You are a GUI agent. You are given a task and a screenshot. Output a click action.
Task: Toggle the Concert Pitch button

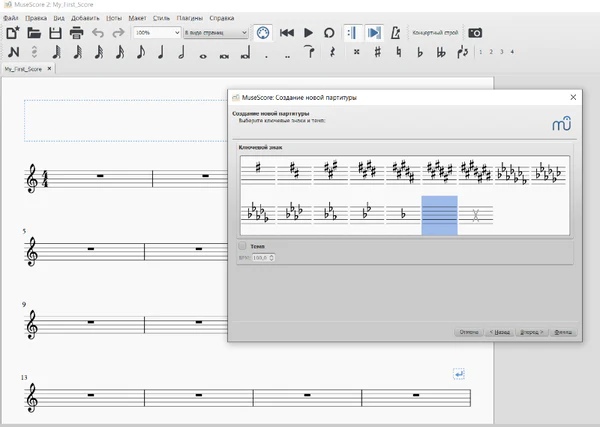(435, 33)
